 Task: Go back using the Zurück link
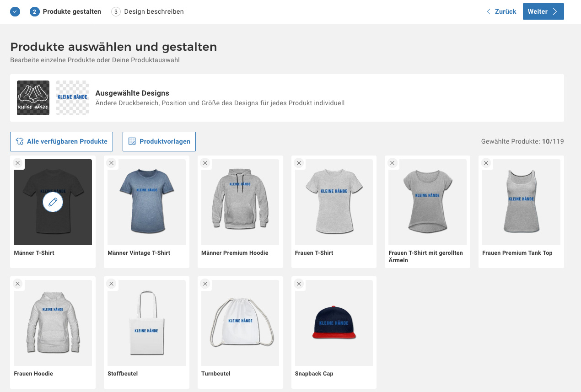point(501,11)
